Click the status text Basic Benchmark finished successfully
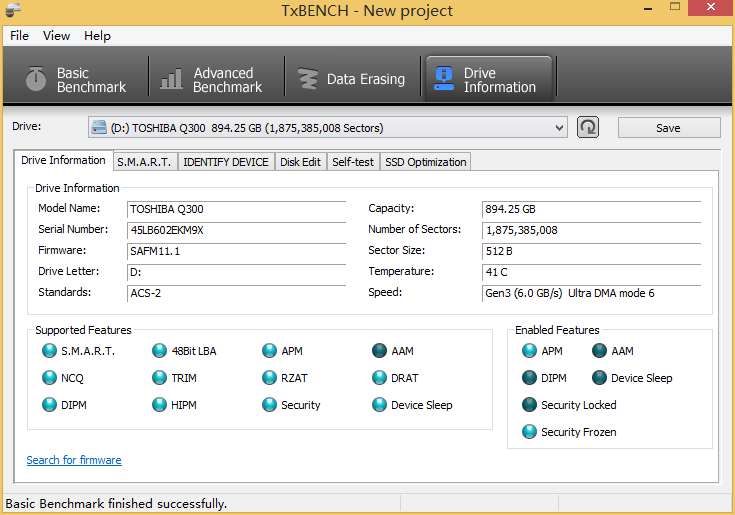735x515 pixels. click(116, 504)
